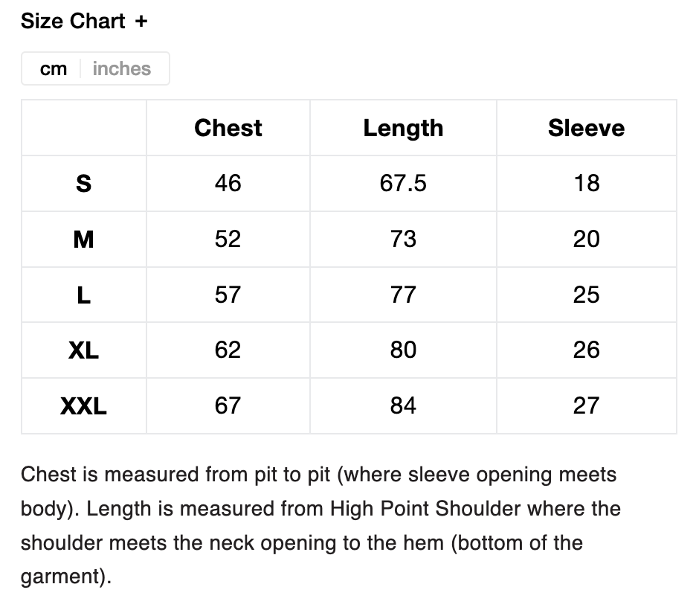Screen dimensions: 696x616
Task: Click the Size Chart heading text
Action: coord(73,22)
